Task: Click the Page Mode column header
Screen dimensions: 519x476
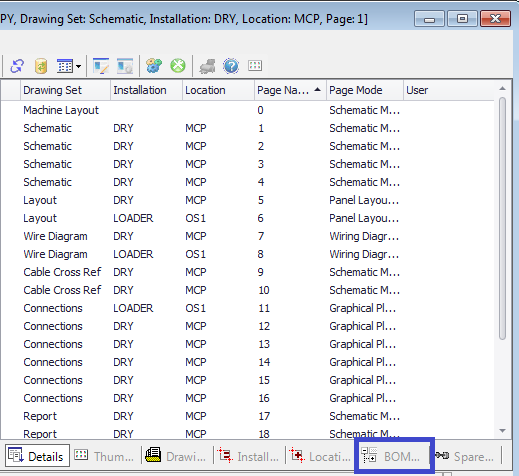Action: (365, 90)
